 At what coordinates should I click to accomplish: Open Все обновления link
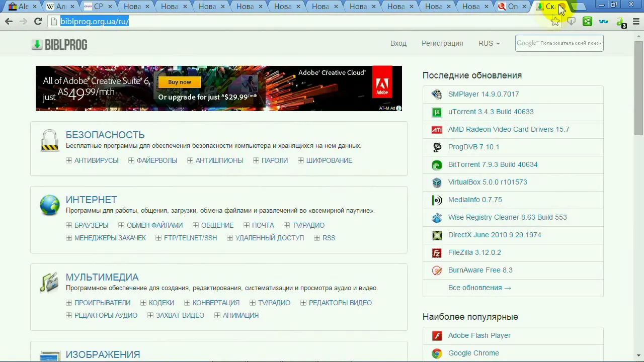click(479, 288)
